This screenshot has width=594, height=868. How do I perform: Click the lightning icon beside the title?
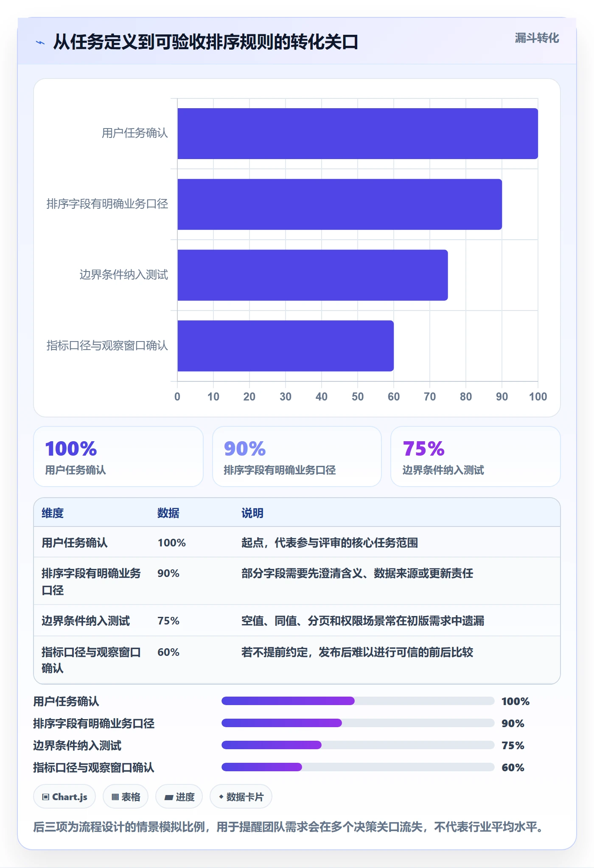tap(40, 42)
